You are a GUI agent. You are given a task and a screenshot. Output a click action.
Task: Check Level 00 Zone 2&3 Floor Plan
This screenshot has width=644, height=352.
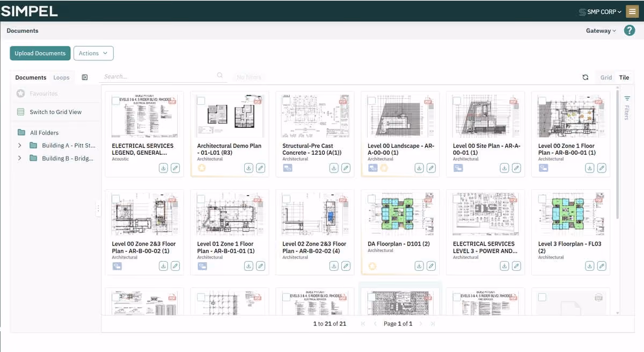point(115,199)
